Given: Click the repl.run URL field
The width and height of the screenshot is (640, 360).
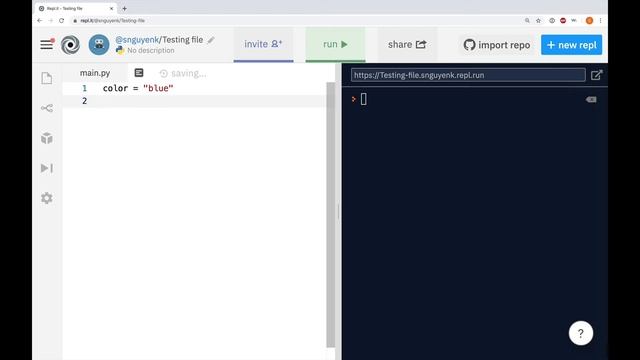Looking at the screenshot, I should coord(468,75).
